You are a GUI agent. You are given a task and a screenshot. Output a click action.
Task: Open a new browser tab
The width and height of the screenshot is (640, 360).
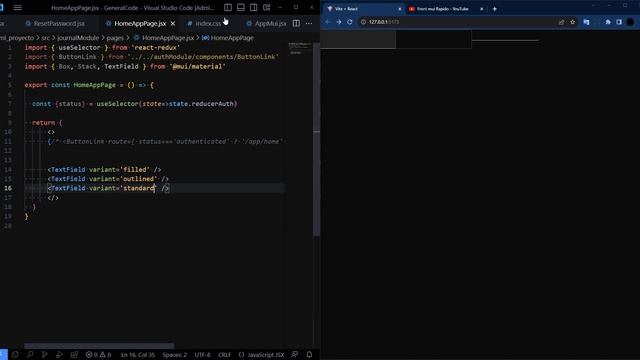495,9
